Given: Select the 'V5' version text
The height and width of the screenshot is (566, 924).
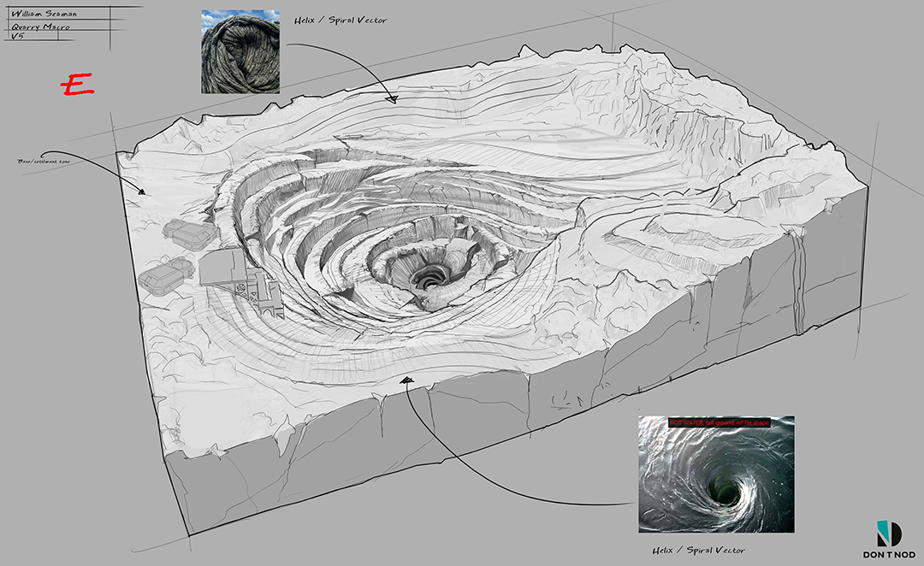Looking at the screenshot, I should click(18, 37).
